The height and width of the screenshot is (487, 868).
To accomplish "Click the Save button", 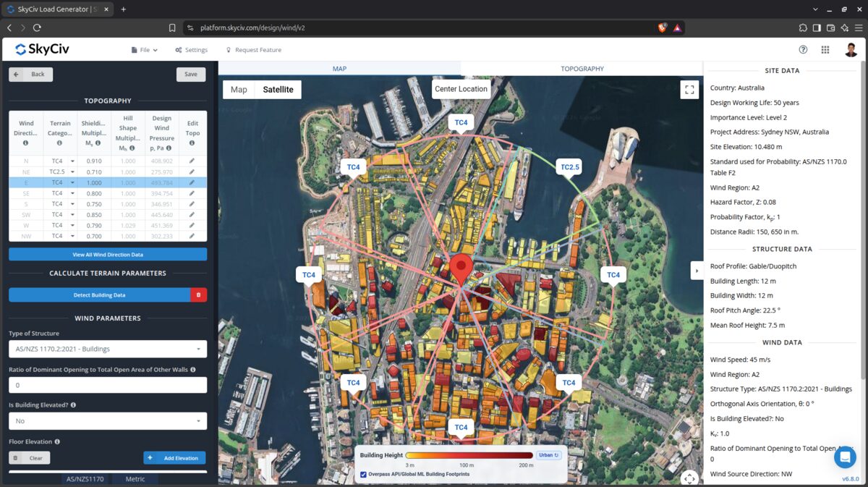I will (191, 74).
